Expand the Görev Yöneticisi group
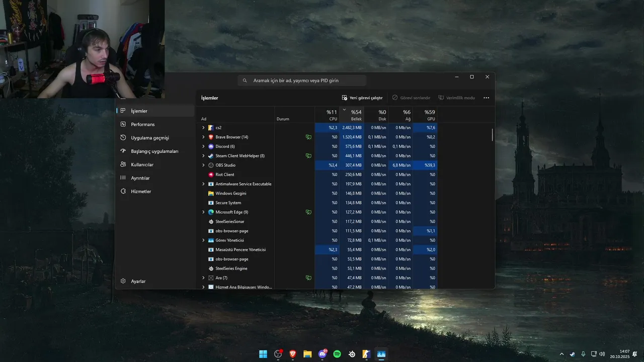Viewport: 644px width, 362px height. click(x=203, y=240)
